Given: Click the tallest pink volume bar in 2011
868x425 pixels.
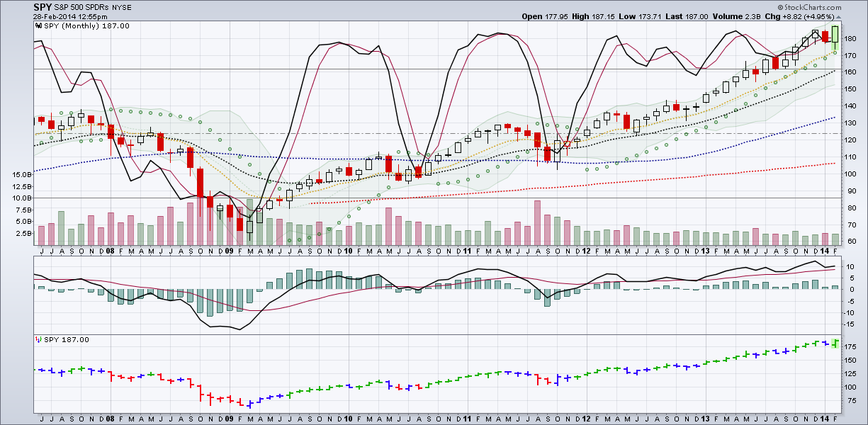Looking at the screenshot, I should (537, 223).
